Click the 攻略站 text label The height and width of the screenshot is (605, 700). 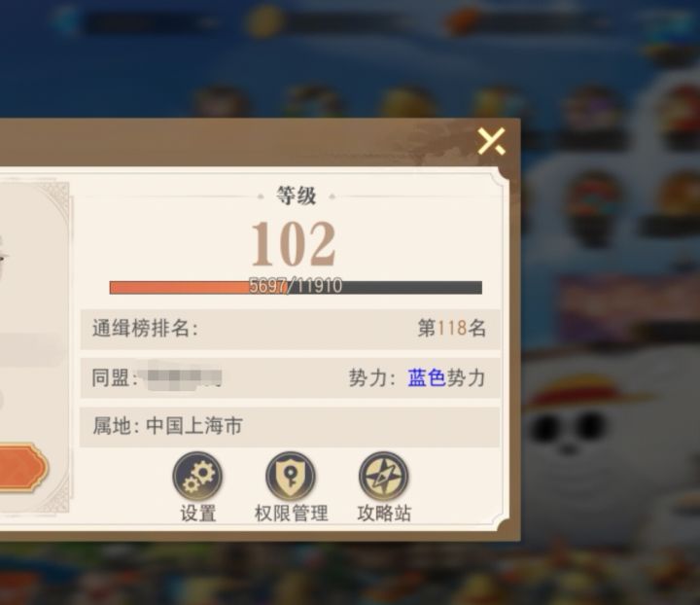coord(384,514)
